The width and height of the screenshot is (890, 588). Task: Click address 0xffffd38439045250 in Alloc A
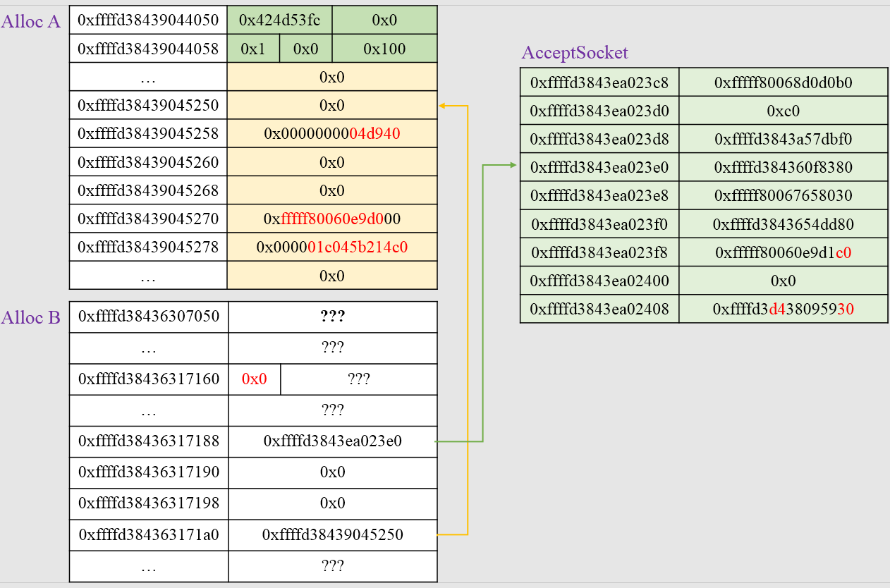coord(148,106)
